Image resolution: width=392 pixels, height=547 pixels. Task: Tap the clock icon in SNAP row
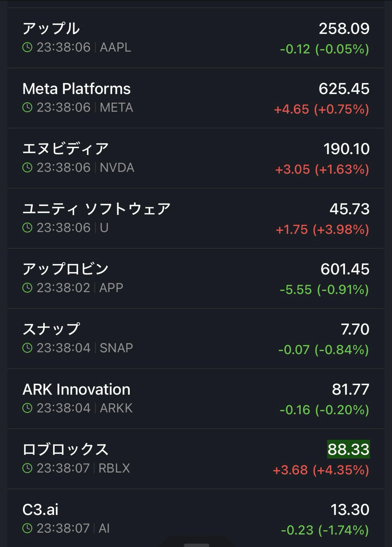coord(27,348)
